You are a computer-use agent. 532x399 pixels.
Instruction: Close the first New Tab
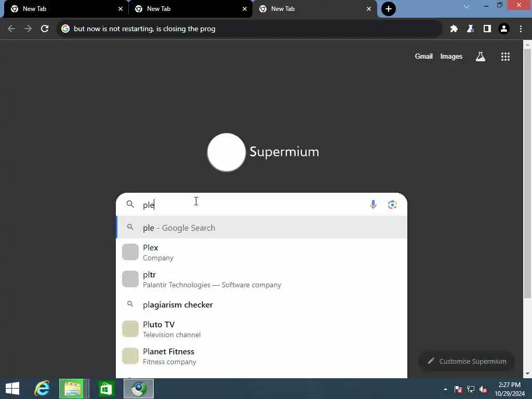point(121,9)
